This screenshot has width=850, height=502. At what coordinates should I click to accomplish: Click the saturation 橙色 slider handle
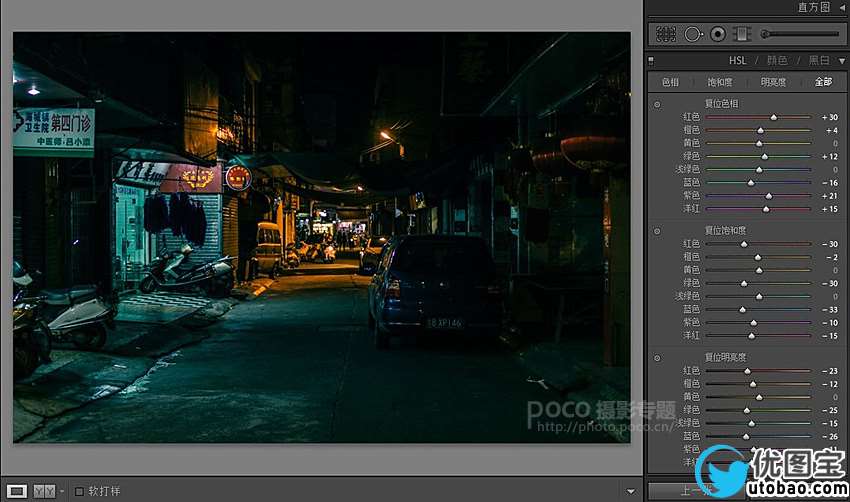click(x=758, y=257)
